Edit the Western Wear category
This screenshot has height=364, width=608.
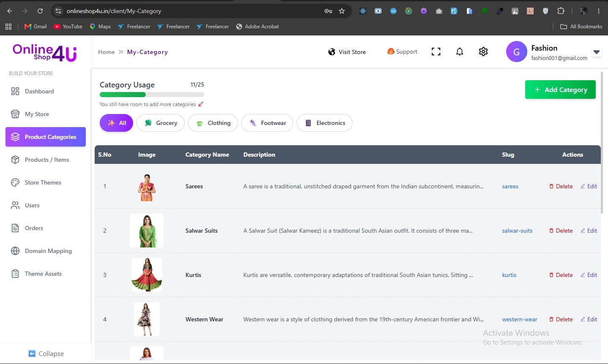[589, 319]
